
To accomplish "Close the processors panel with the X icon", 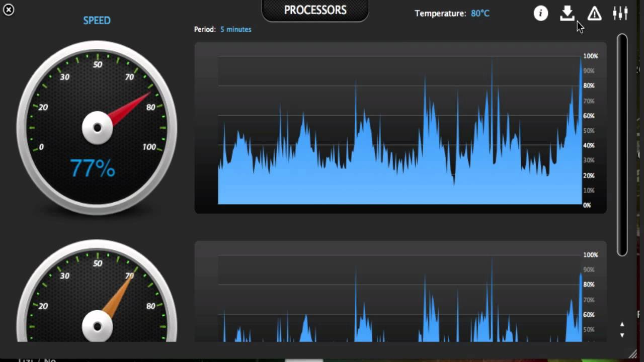I will (x=9, y=10).
